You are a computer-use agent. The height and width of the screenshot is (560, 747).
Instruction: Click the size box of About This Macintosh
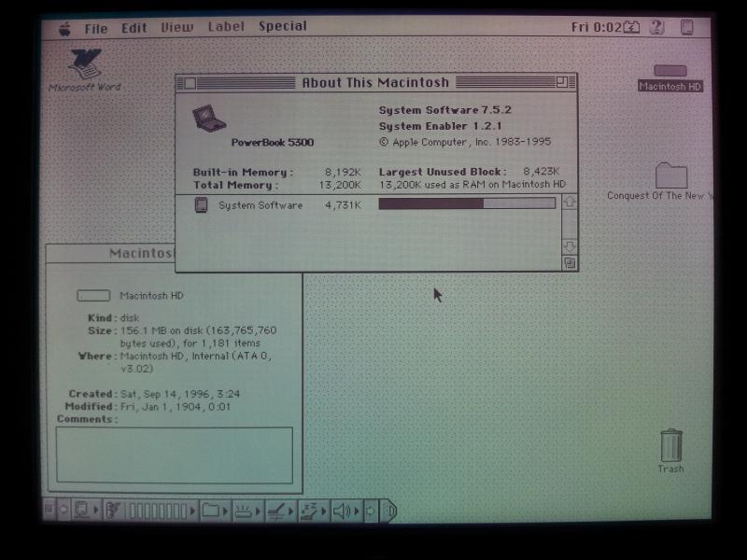coord(570,263)
